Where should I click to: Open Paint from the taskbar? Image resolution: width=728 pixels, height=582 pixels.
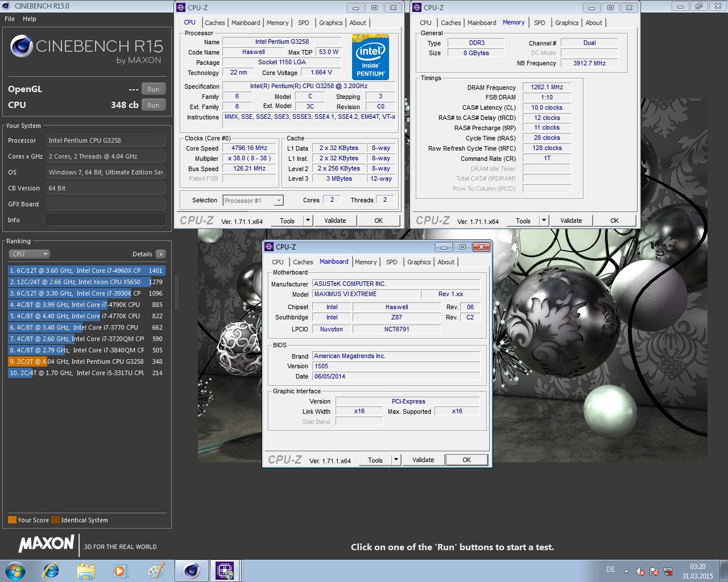(x=155, y=570)
